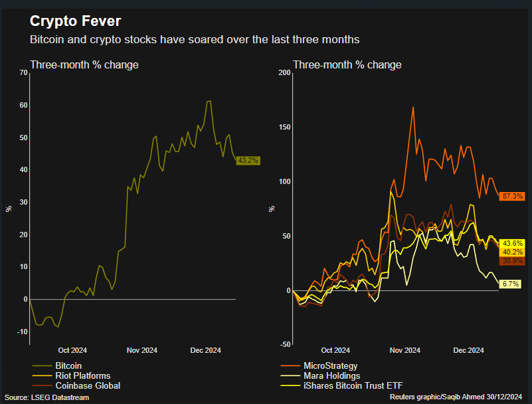
Task: Click the Reuters graphic credit text
Action: [x=456, y=397]
